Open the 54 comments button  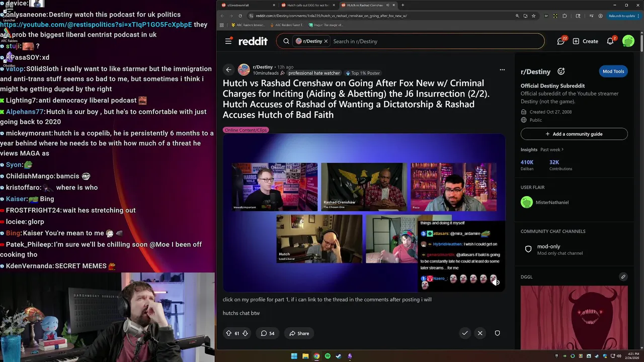tap(268, 333)
